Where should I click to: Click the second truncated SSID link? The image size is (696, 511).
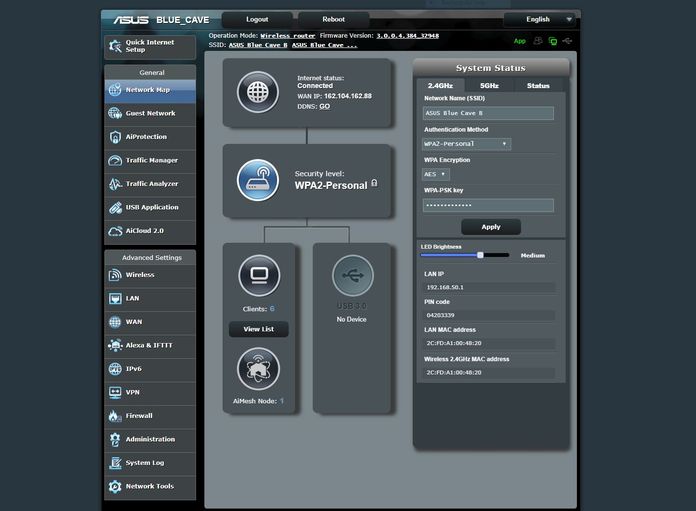[324, 45]
